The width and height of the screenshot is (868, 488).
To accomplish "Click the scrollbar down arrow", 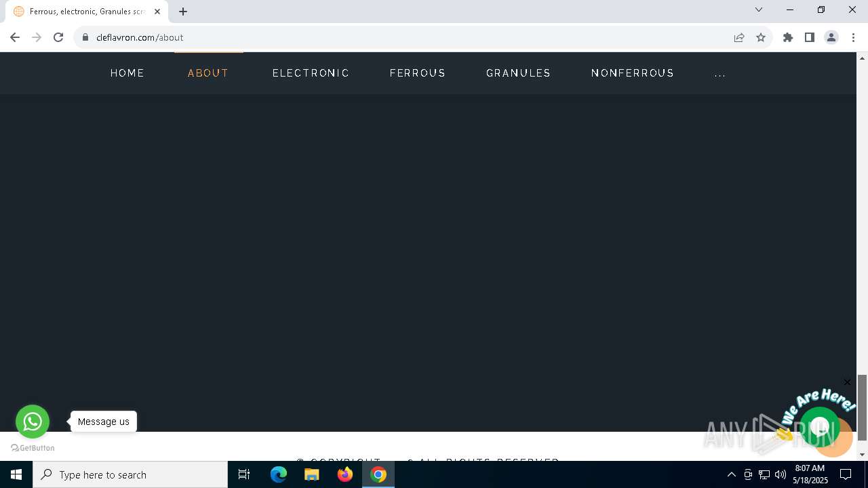I will (862, 455).
